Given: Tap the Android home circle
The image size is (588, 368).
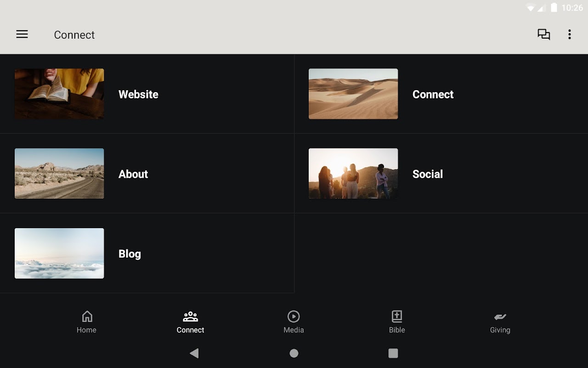Looking at the screenshot, I should click(x=294, y=353).
